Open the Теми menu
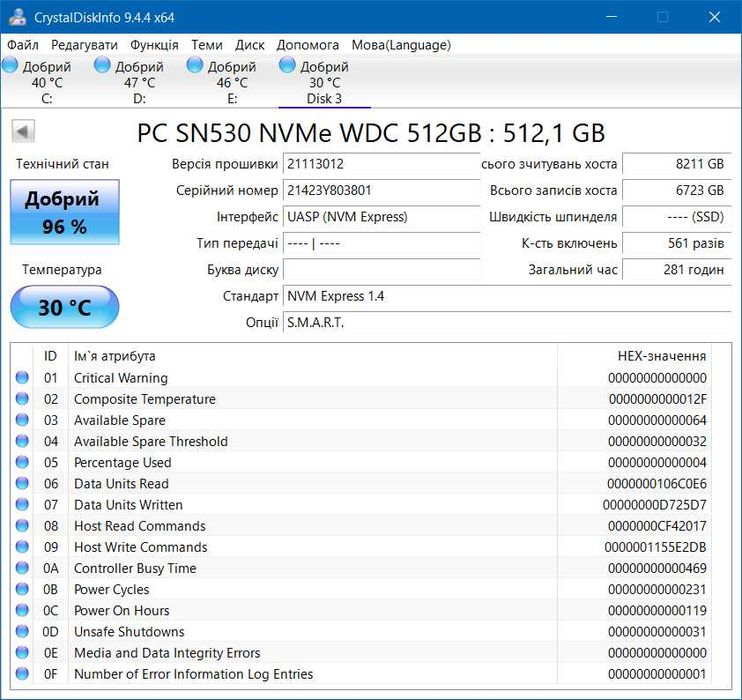The image size is (742, 700). coord(207,45)
